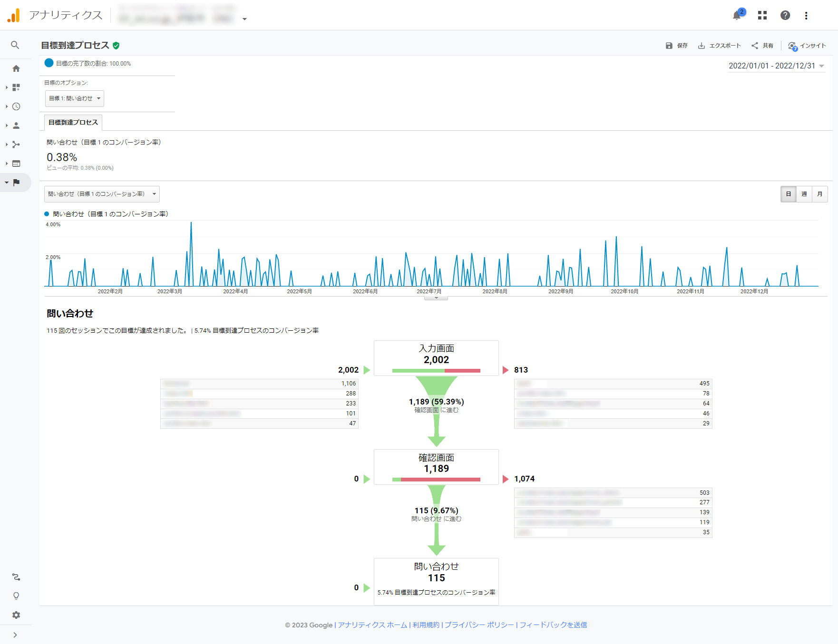Open the search icon in sidebar

pos(15,45)
